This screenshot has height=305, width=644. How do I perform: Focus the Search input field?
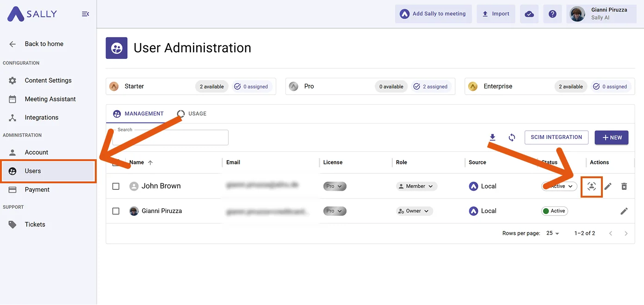click(x=170, y=137)
